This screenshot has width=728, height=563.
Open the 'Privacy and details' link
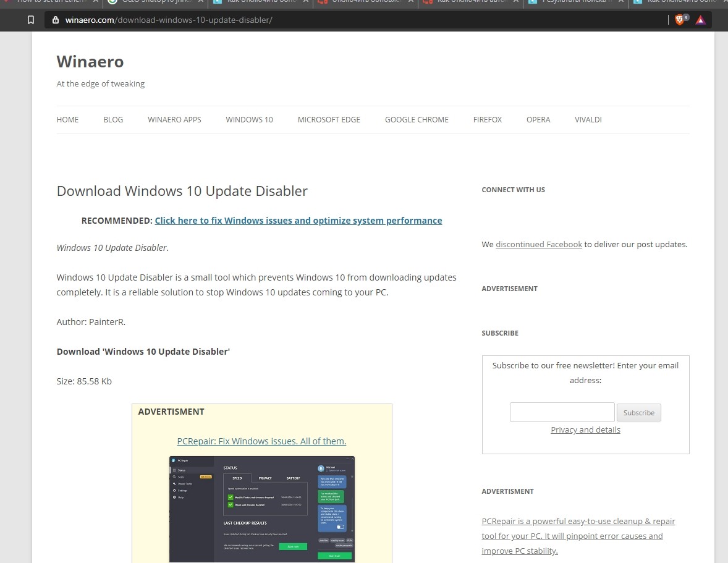585,430
